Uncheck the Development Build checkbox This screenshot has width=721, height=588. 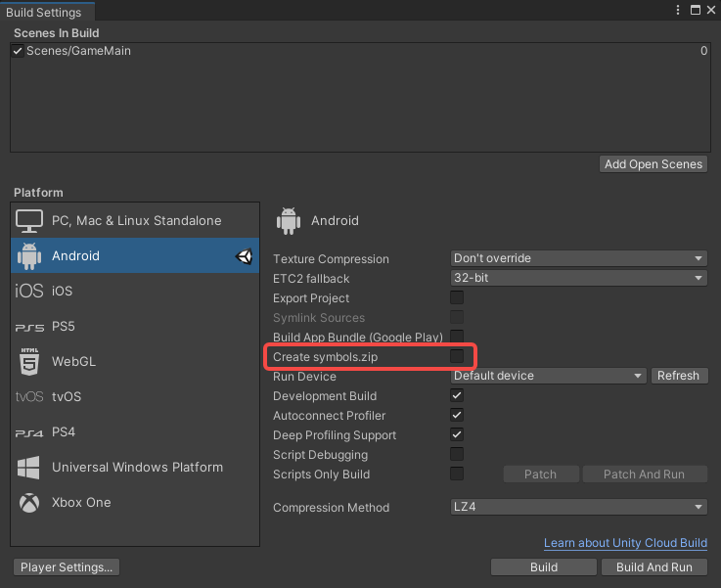coord(457,396)
